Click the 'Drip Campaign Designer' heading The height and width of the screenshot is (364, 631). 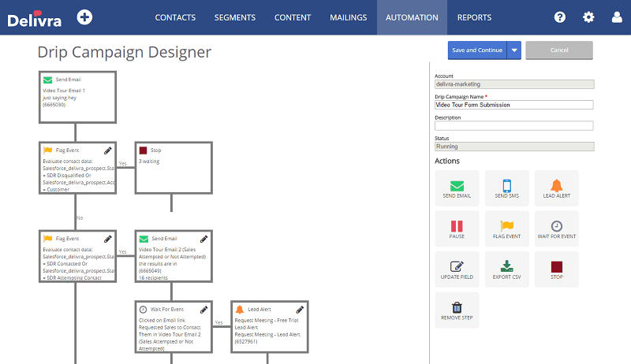125,52
